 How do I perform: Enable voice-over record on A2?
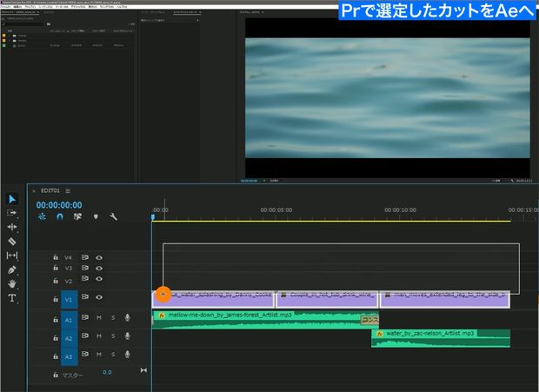(x=127, y=336)
